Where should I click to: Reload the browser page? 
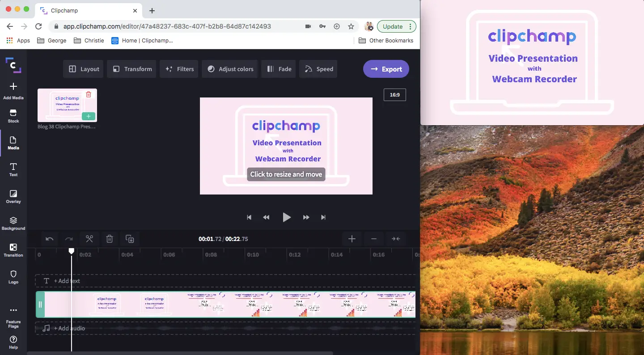click(x=38, y=26)
